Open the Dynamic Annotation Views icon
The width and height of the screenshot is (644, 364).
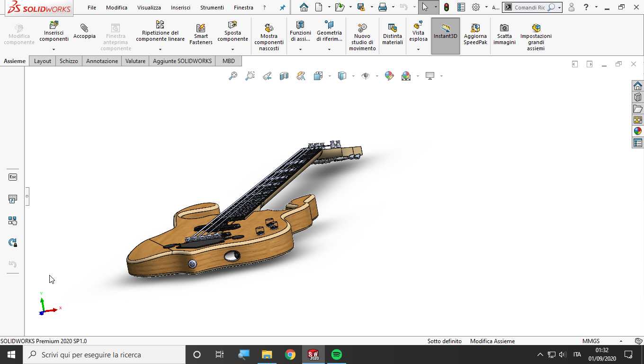click(x=301, y=76)
